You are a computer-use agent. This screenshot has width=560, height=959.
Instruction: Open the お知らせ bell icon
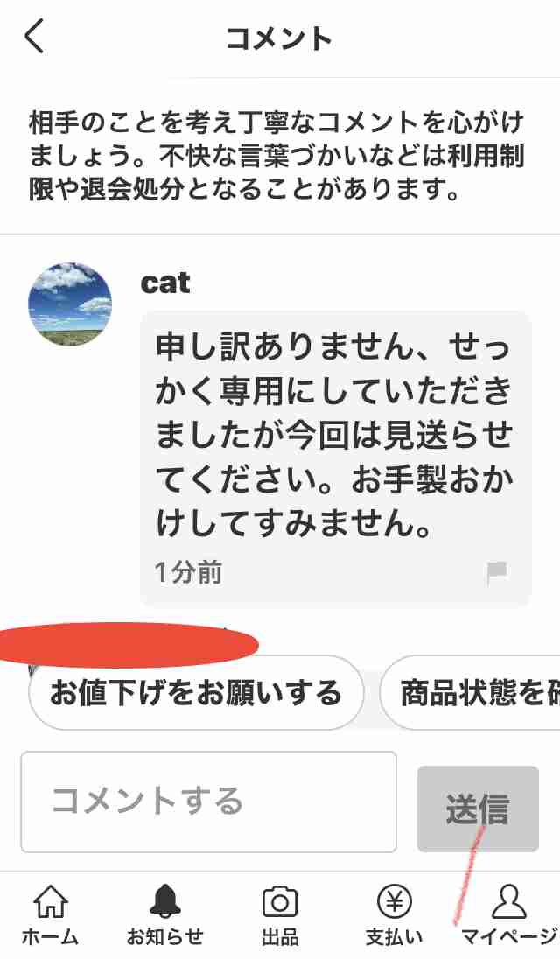click(x=165, y=901)
